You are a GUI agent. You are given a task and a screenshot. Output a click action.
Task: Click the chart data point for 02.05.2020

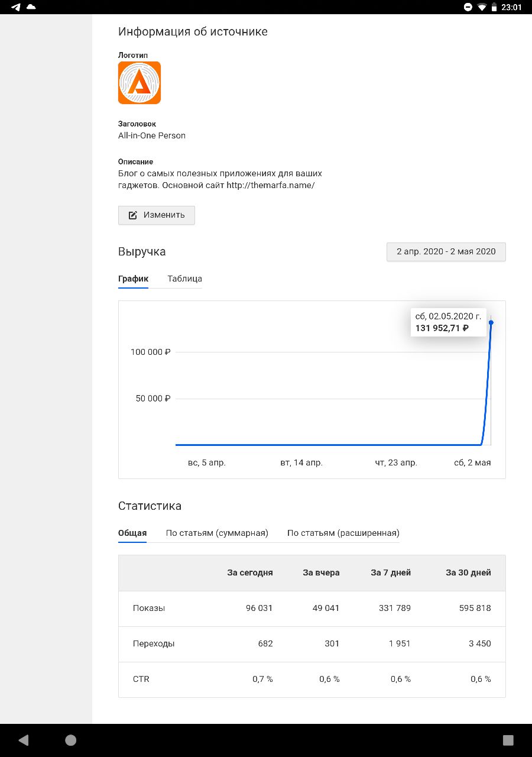[x=491, y=322]
